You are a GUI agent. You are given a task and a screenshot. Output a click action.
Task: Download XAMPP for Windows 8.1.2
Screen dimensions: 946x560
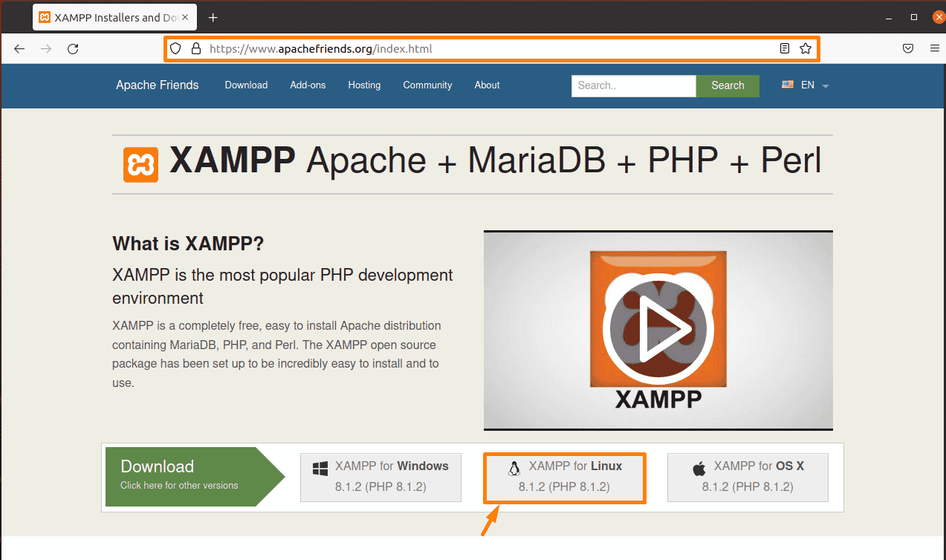[x=380, y=477]
